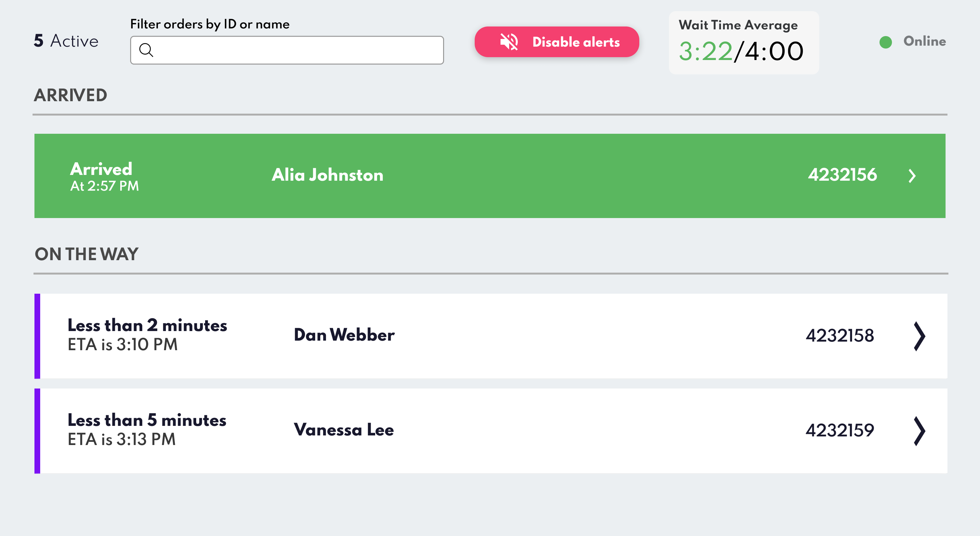Expand Alia Johnston's order chevron

912,176
